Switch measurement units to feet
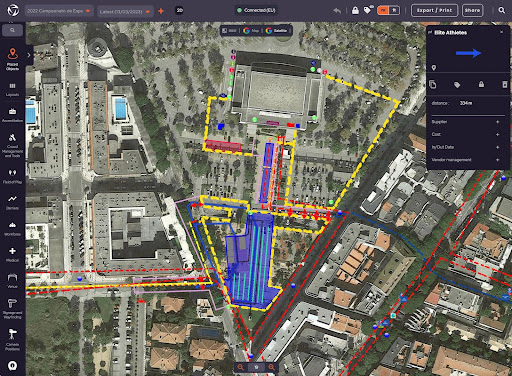Viewport: 512px width, 376px height. (x=394, y=10)
